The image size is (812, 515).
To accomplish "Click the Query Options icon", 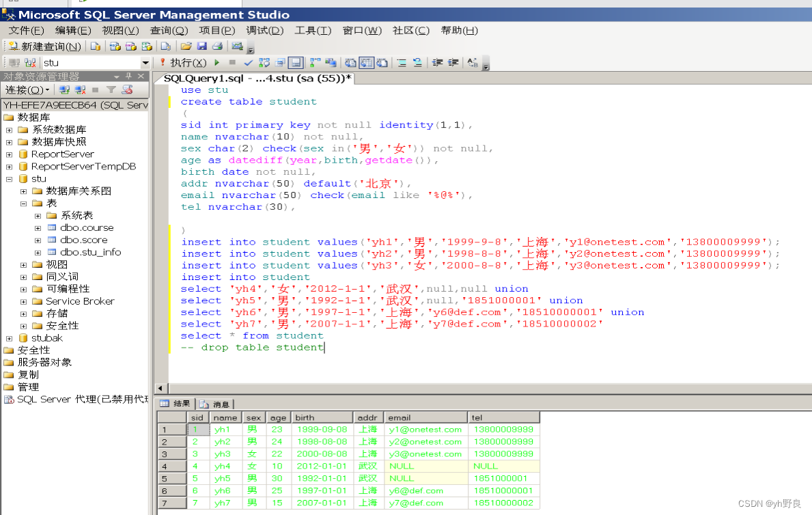I will coord(280,63).
